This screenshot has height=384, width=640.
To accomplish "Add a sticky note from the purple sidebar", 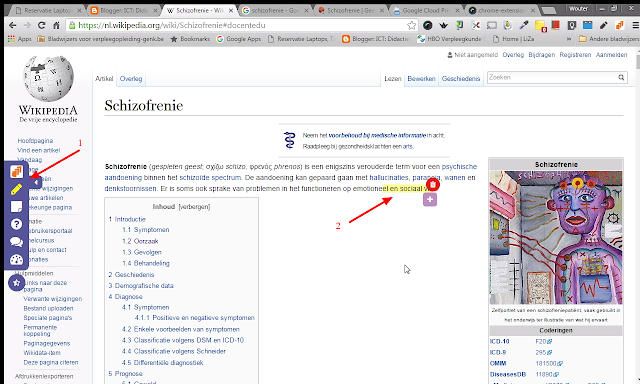I will pyautogui.click(x=16, y=207).
